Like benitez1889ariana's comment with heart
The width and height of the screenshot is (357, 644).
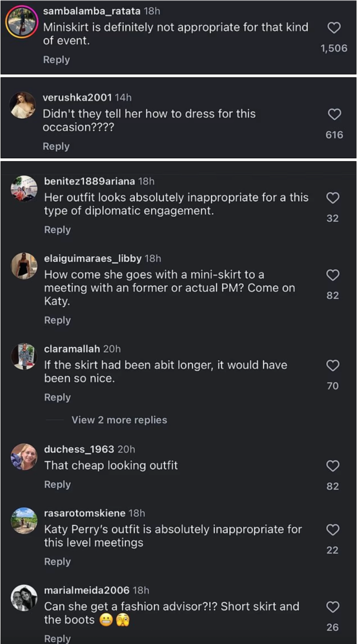click(x=333, y=198)
